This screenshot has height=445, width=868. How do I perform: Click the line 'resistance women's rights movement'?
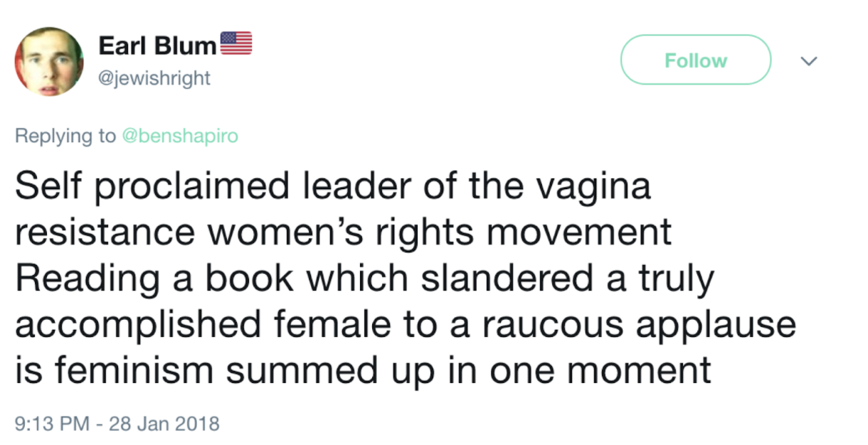(344, 233)
